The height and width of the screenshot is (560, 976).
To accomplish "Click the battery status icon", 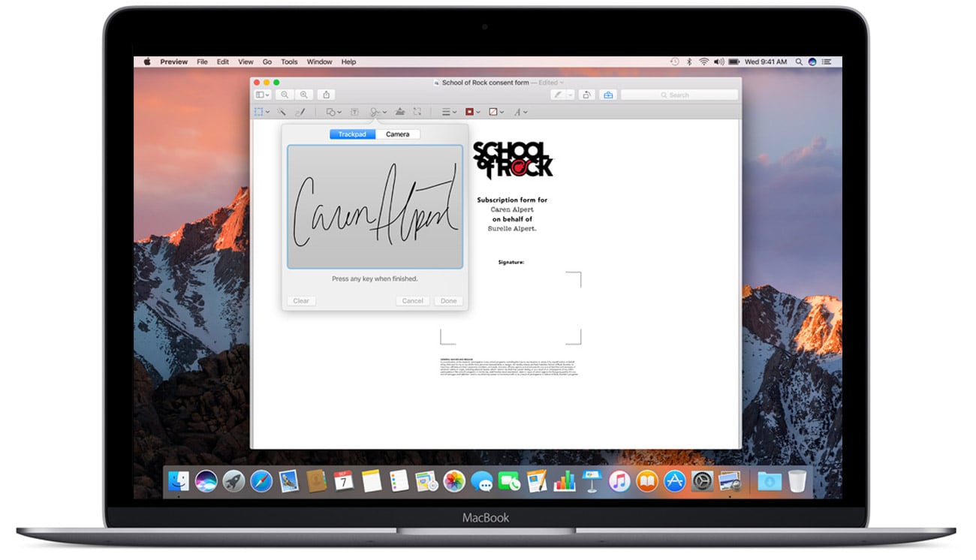I will tap(736, 62).
